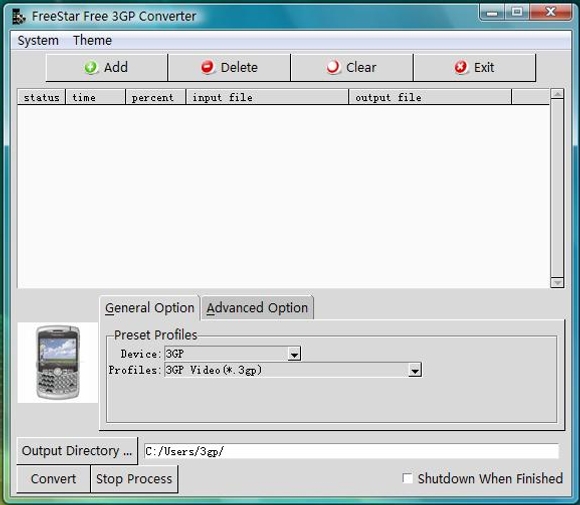This screenshot has width=580, height=505.
Task: Click the green Add icon
Action: (91, 67)
